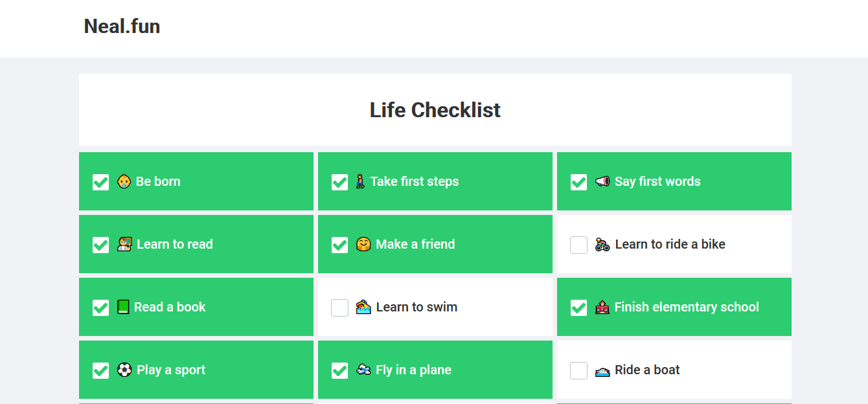This screenshot has height=404, width=868.
Task: Click the Take first steps label text
Action: (415, 181)
